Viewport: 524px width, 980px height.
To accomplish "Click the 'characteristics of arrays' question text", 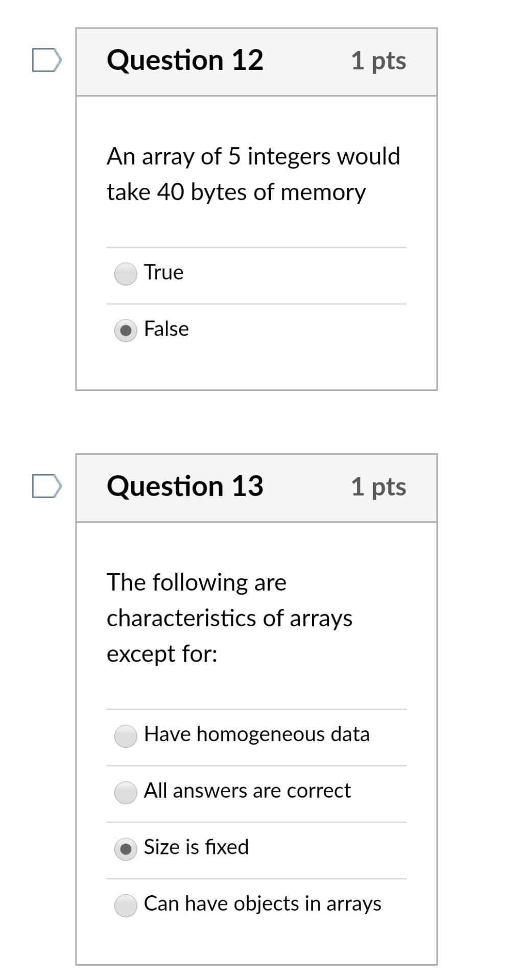I will point(229,618).
